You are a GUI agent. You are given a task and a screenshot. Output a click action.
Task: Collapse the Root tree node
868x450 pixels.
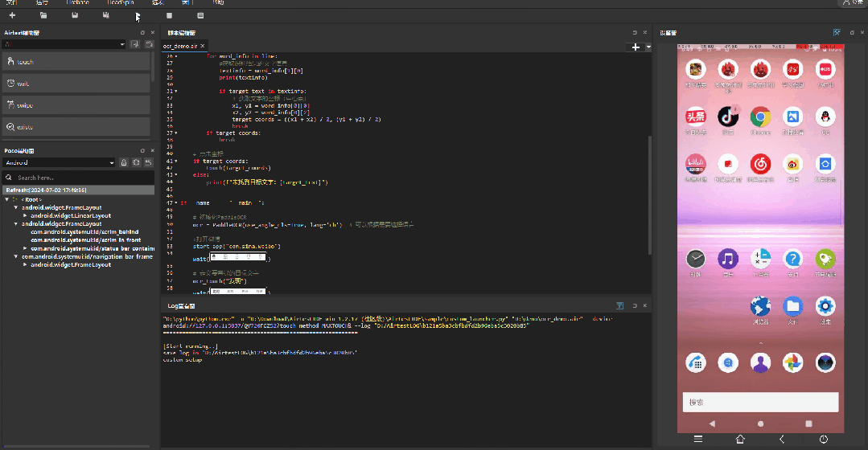click(7, 199)
